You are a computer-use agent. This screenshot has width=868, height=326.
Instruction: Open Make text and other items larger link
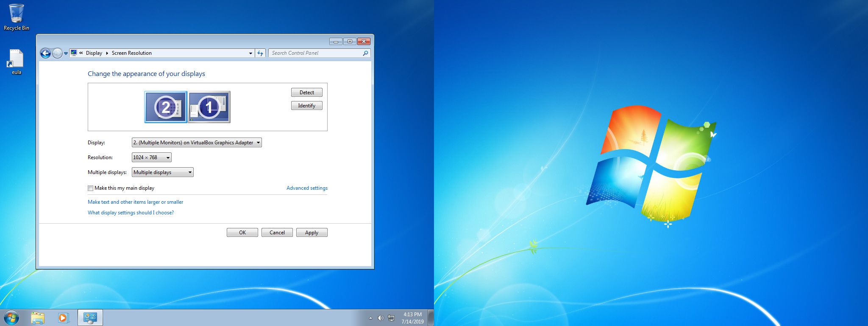(136, 202)
